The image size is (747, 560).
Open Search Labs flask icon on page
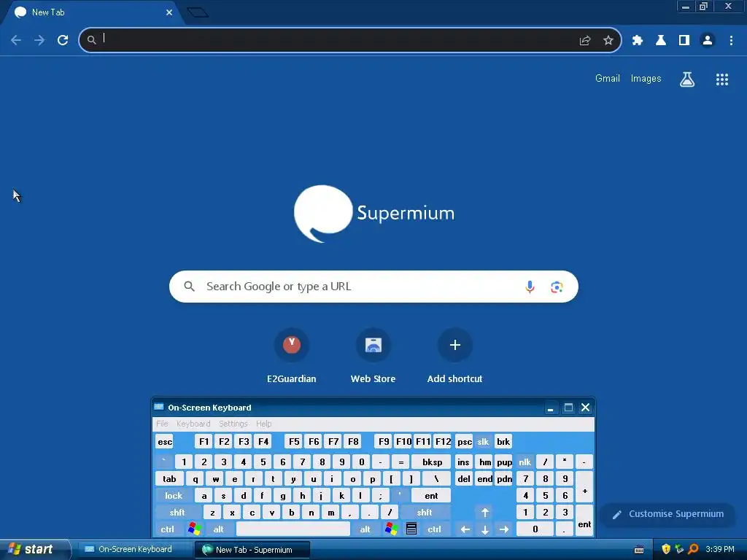pos(687,79)
